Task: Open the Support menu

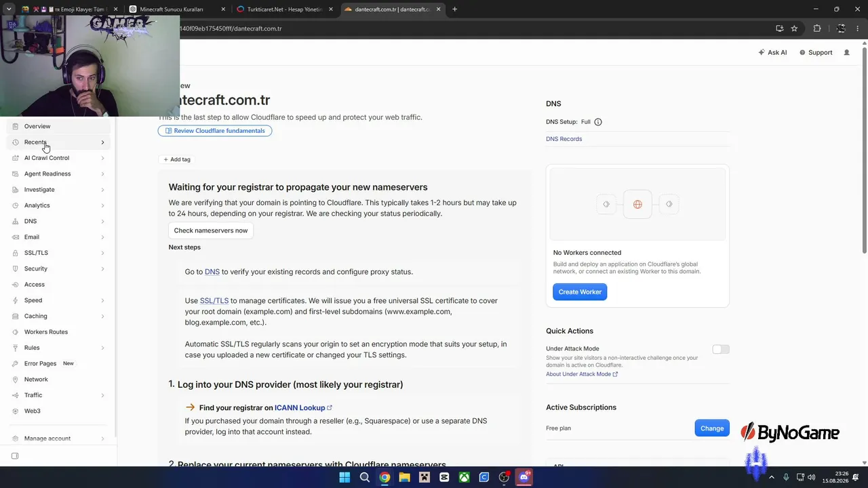Action: pos(816,52)
